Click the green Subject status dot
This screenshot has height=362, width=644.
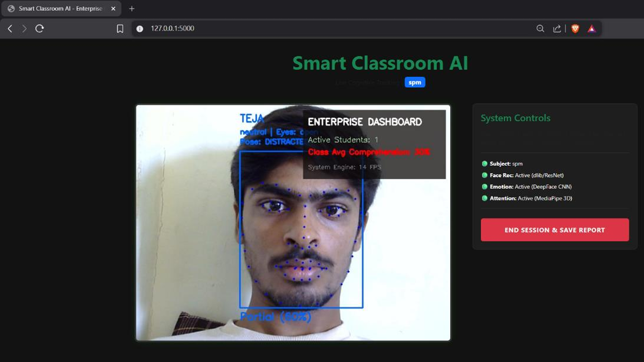click(484, 164)
